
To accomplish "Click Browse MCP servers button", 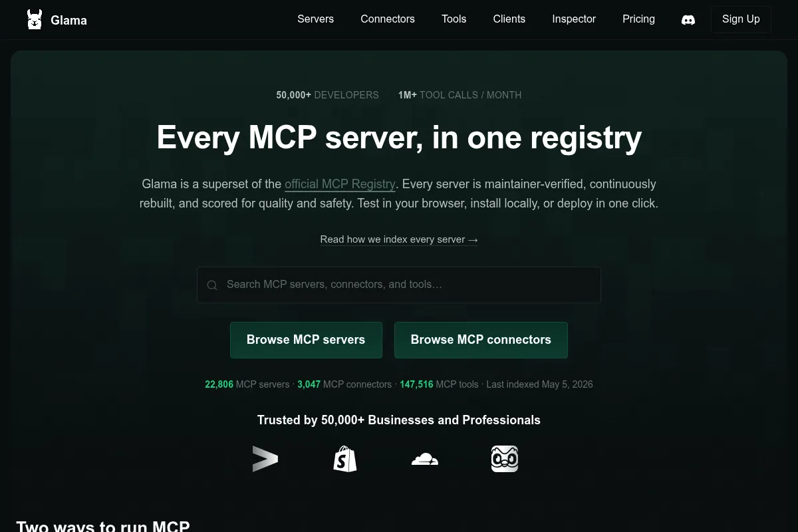I will coord(306,340).
